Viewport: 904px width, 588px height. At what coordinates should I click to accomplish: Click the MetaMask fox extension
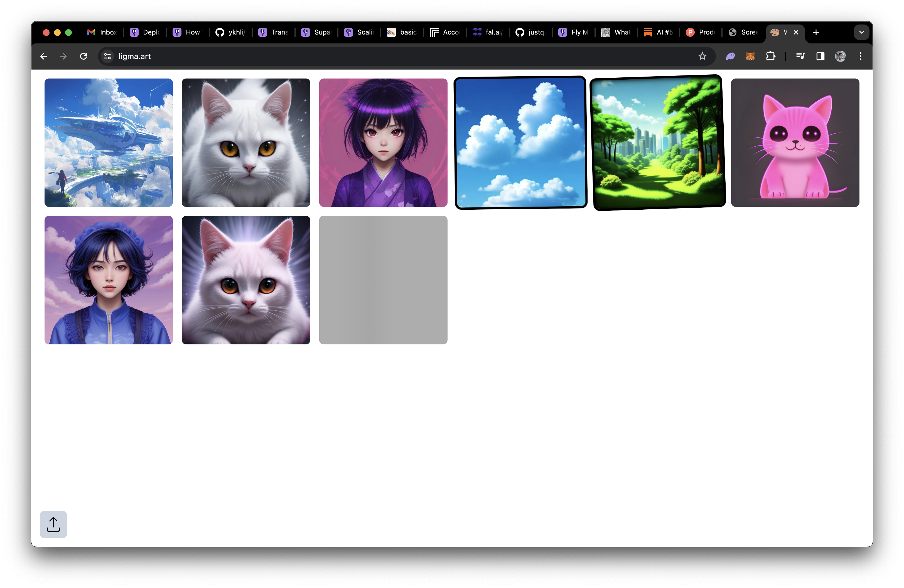750,56
